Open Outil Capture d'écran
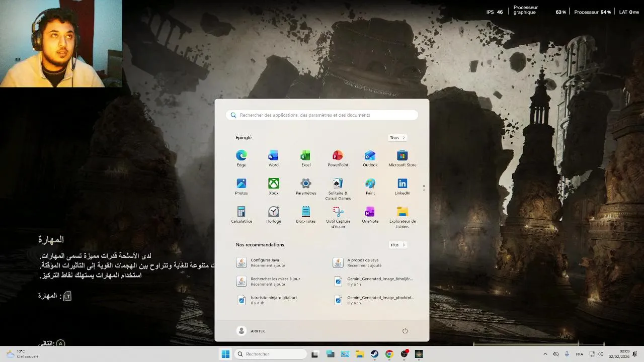Image resolution: width=644 pixels, height=362 pixels. pyautogui.click(x=338, y=217)
